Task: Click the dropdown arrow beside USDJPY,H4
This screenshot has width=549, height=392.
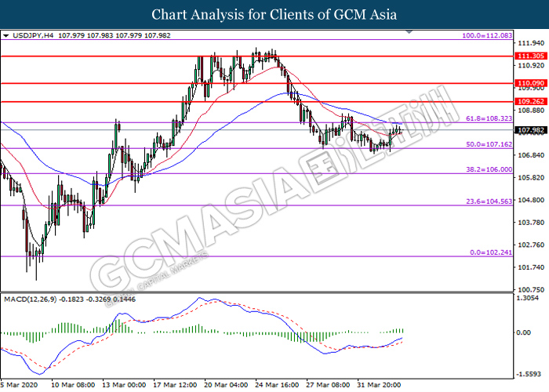Action: coord(6,36)
